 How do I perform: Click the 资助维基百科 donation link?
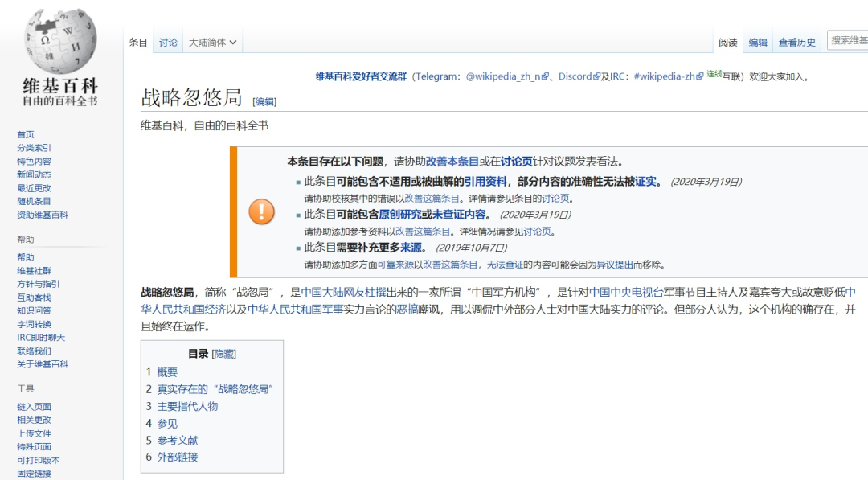pyautogui.click(x=43, y=215)
